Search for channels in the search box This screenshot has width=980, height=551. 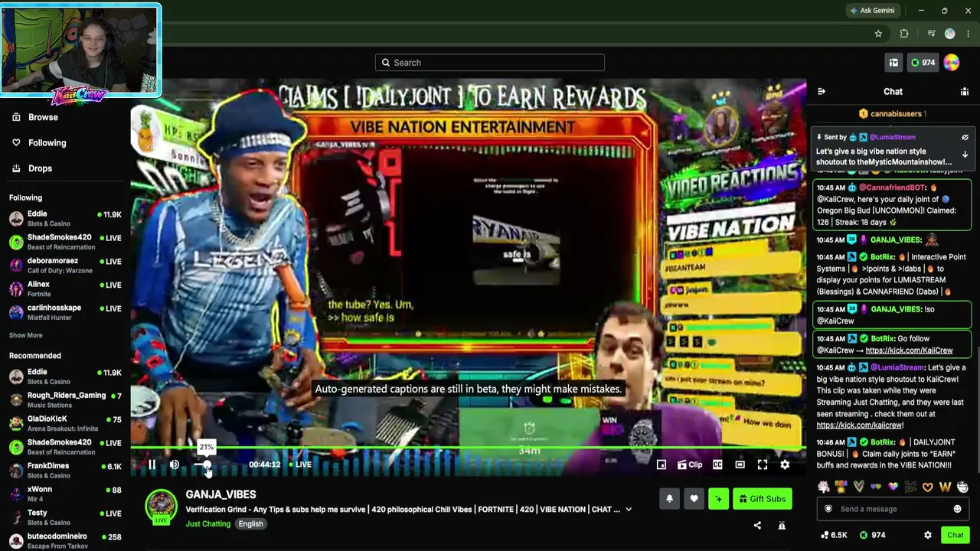coord(490,63)
